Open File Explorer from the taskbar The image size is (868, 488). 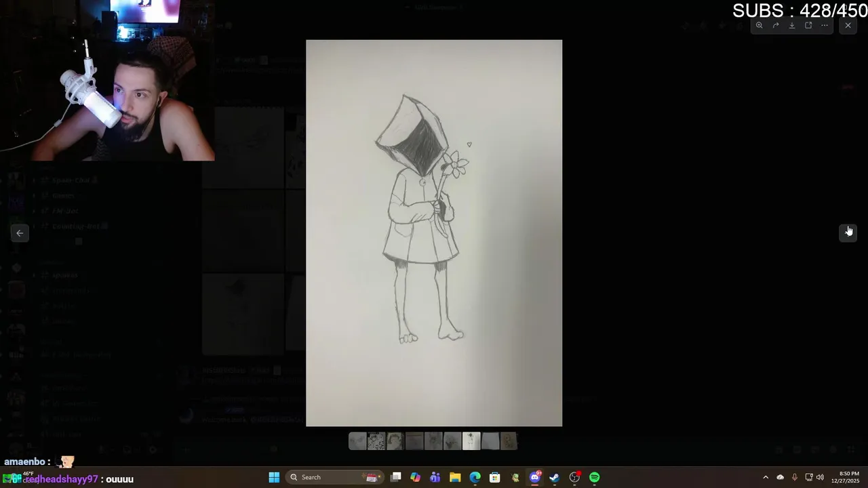(455, 477)
